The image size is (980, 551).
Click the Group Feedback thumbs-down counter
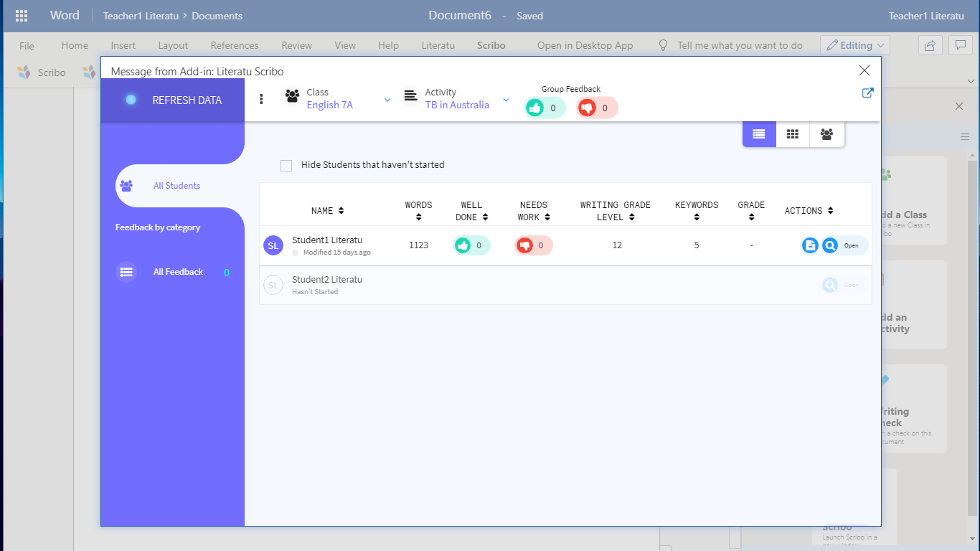pyautogui.click(x=598, y=108)
